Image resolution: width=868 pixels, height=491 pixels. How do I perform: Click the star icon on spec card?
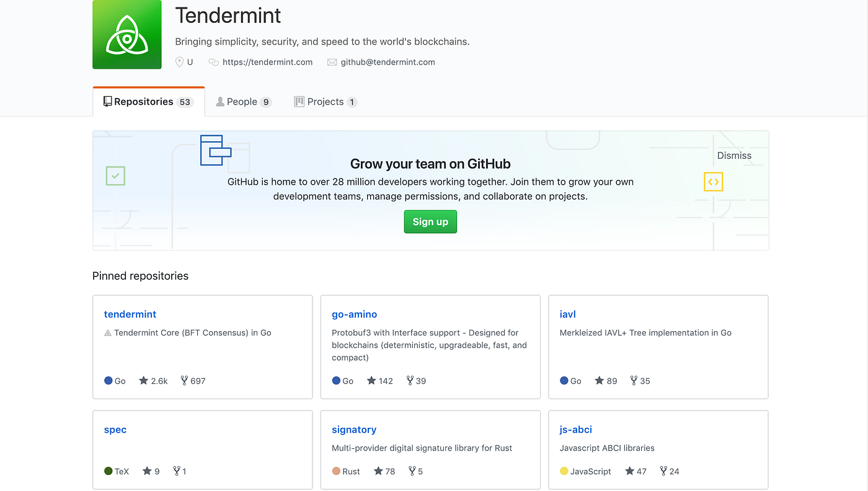click(147, 471)
